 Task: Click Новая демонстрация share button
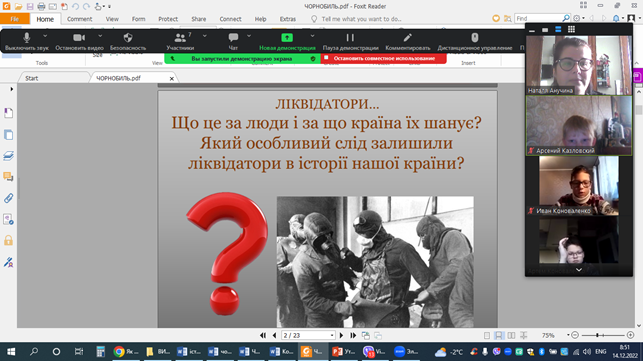click(287, 41)
